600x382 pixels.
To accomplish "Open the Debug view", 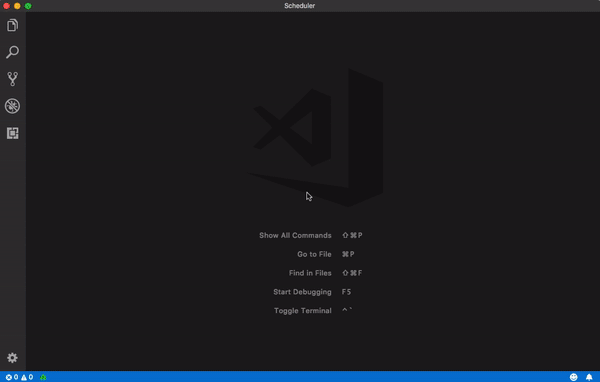I will pos(12,106).
